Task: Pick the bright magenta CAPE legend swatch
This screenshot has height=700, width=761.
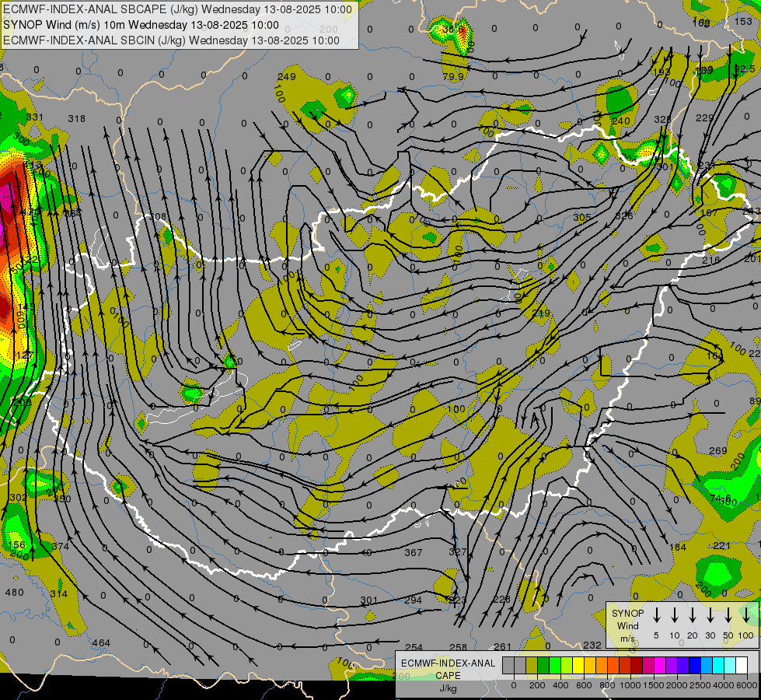Action: tap(660, 666)
